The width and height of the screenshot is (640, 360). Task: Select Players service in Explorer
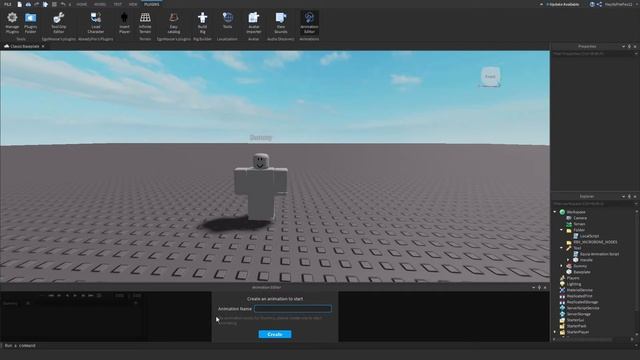coord(573,278)
